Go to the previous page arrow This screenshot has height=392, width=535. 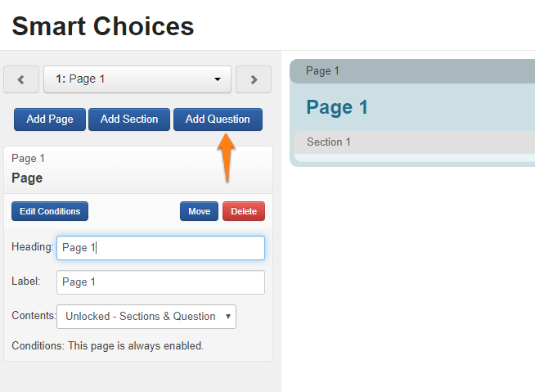(21, 79)
